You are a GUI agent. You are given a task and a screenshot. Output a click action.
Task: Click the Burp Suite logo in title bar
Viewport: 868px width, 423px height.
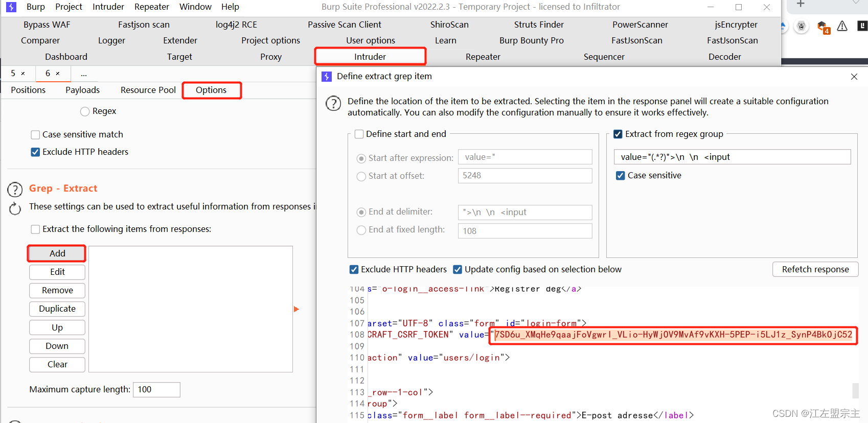11,7
